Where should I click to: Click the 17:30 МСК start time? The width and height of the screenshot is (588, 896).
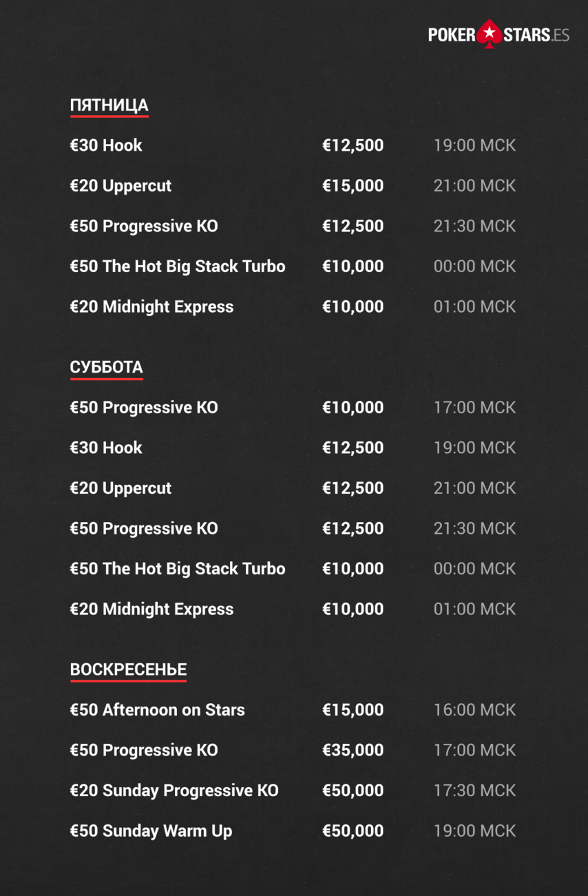coord(474,791)
